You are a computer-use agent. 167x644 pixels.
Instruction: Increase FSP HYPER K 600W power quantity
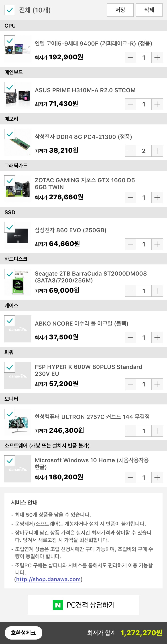click(x=157, y=384)
